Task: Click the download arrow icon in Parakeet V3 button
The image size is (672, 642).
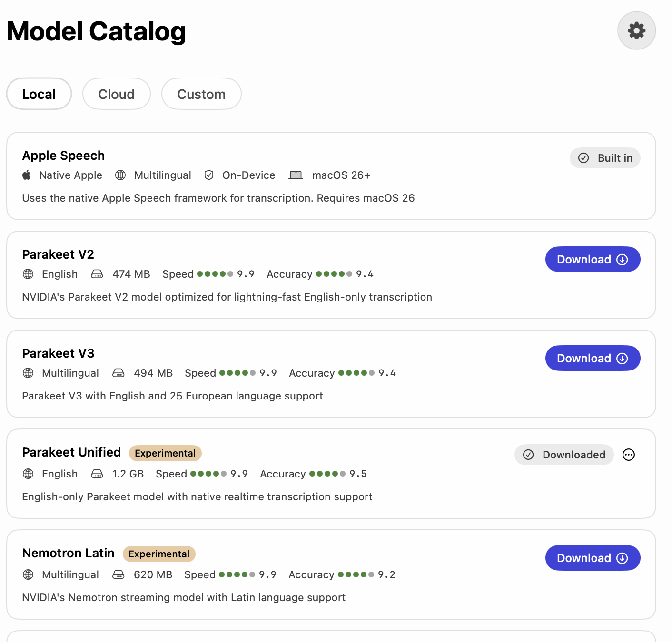Action: pos(622,358)
